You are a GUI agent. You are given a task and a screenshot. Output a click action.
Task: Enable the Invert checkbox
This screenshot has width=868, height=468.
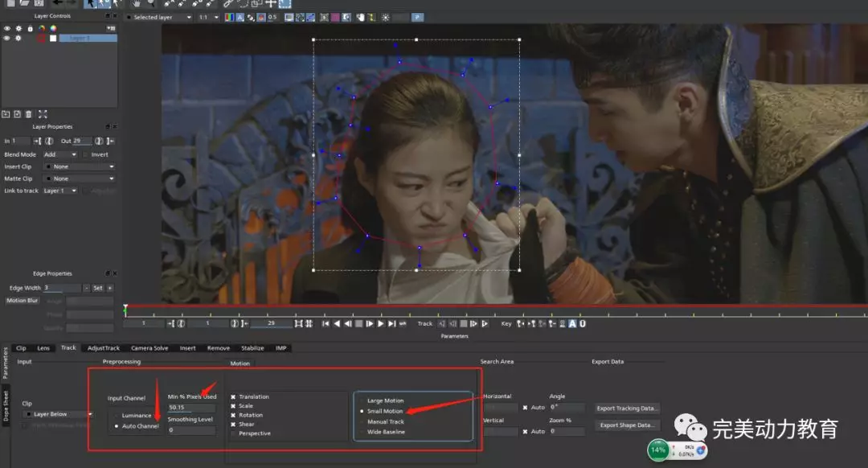tap(86, 154)
